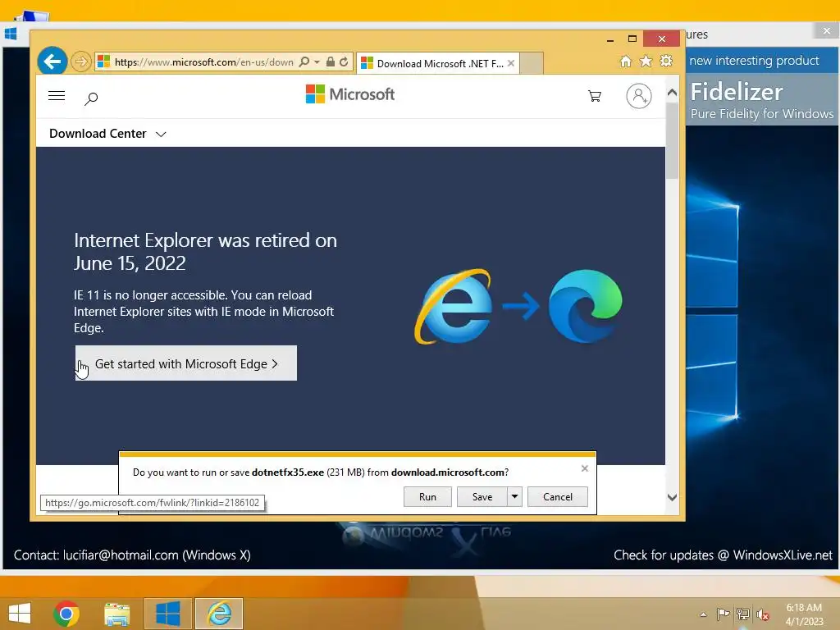This screenshot has width=840, height=630.
Task: Click the Microsoft Edge logo image
Action: point(586,306)
